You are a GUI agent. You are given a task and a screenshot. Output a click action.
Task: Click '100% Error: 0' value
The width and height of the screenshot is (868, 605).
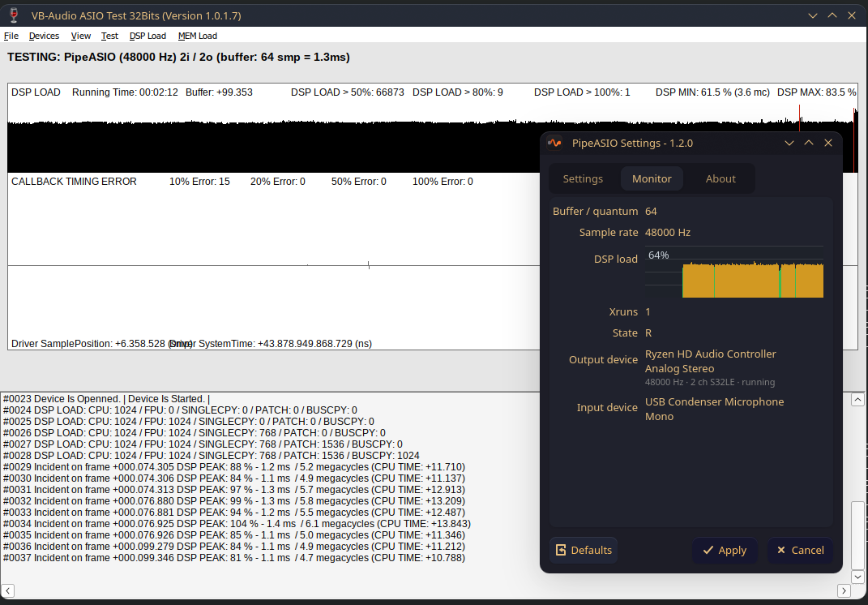pyautogui.click(x=443, y=182)
